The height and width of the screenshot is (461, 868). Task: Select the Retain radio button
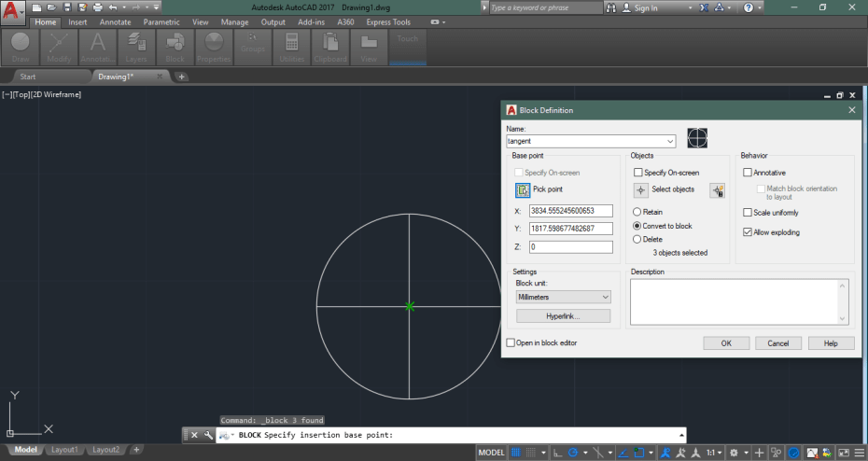(637, 212)
